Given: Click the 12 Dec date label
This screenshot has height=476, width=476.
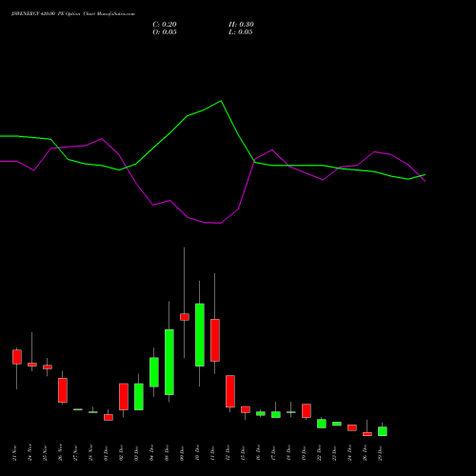Looking at the screenshot, I should [228, 453].
